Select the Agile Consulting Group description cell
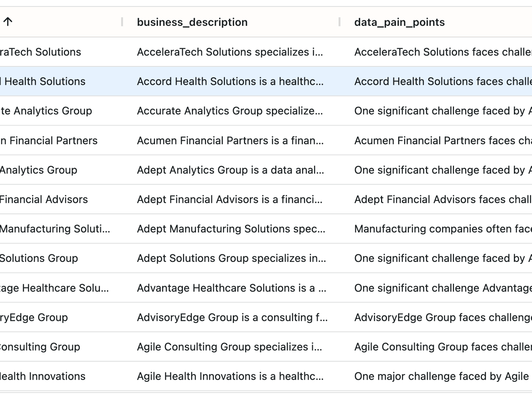Viewport: 532px width, 399px height. [229, 347]
